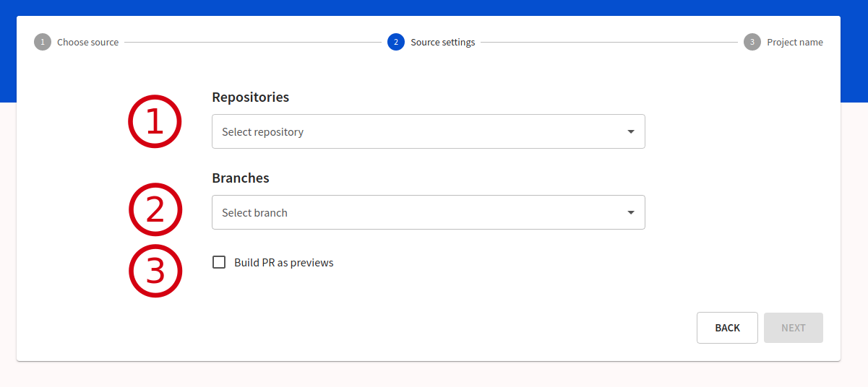Select the Project name step label
Screen dimensions: 868x387
tap(795, 42)
